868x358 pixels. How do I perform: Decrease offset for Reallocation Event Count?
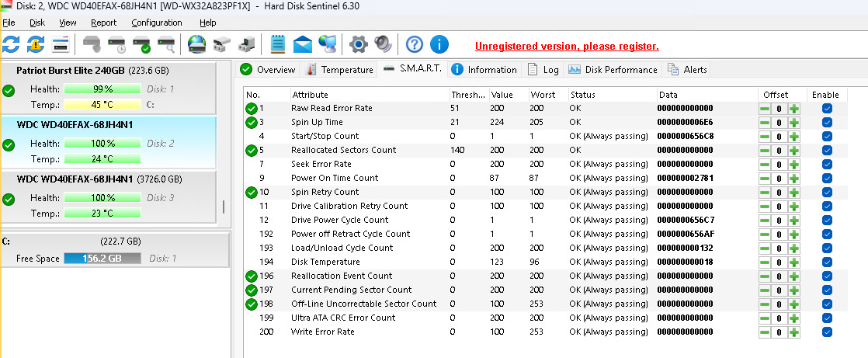[765, 276]
